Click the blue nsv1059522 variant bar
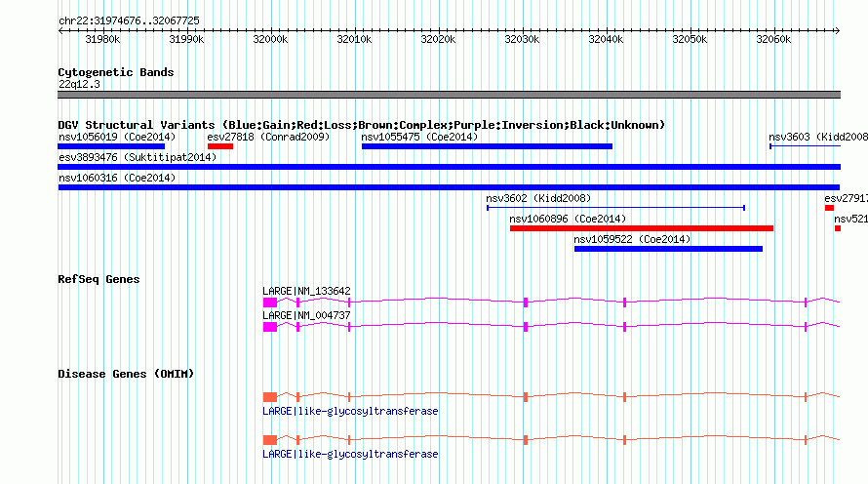 [x=668, y=249]
